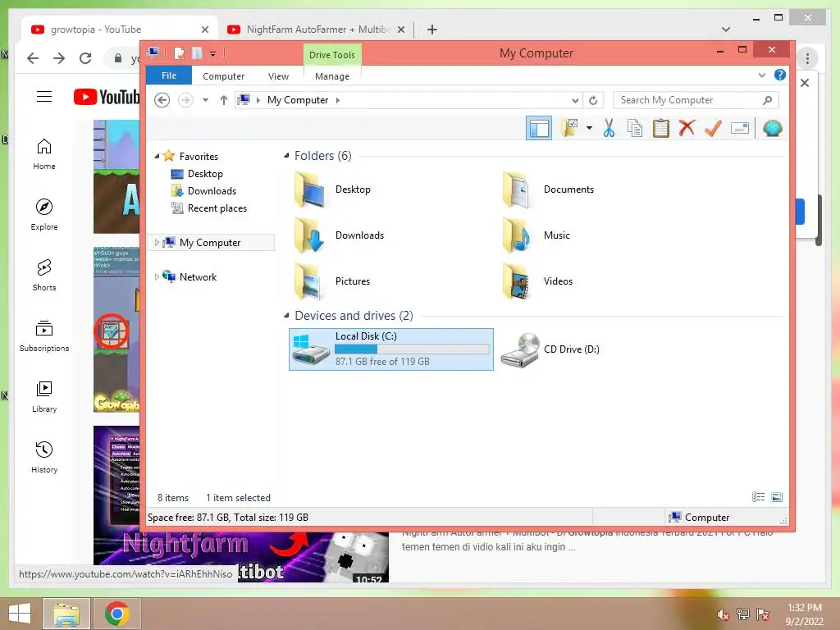840x630 pixels.
Task: Open Customize Quick Access Toolbar dropdown
Action: 212,53
